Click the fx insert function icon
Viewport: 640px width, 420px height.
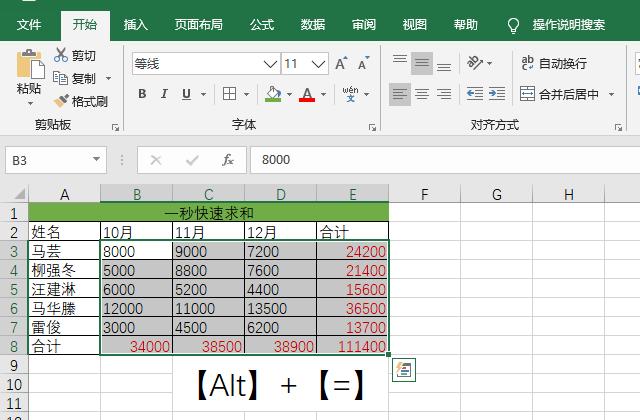[228, 160]
